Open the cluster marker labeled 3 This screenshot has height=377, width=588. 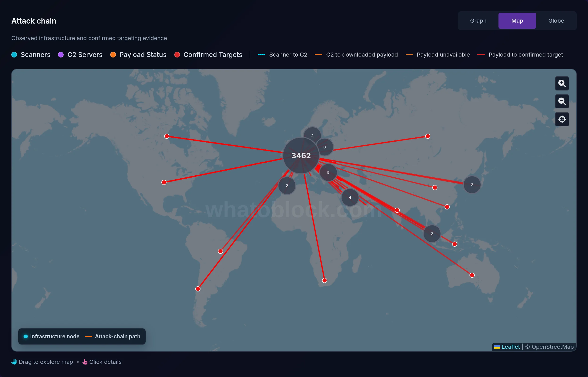coord(324,147)
